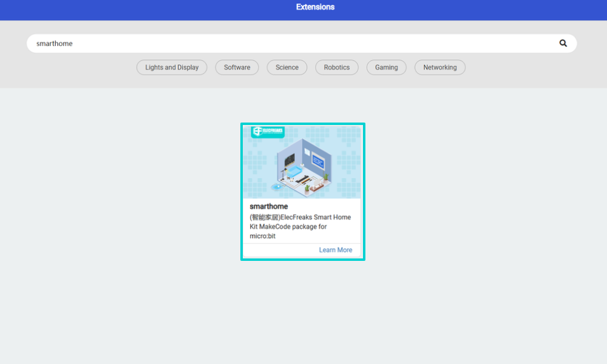Choose the Science category filter
Screen dimensions: 607x364
(x=287, y=67)
